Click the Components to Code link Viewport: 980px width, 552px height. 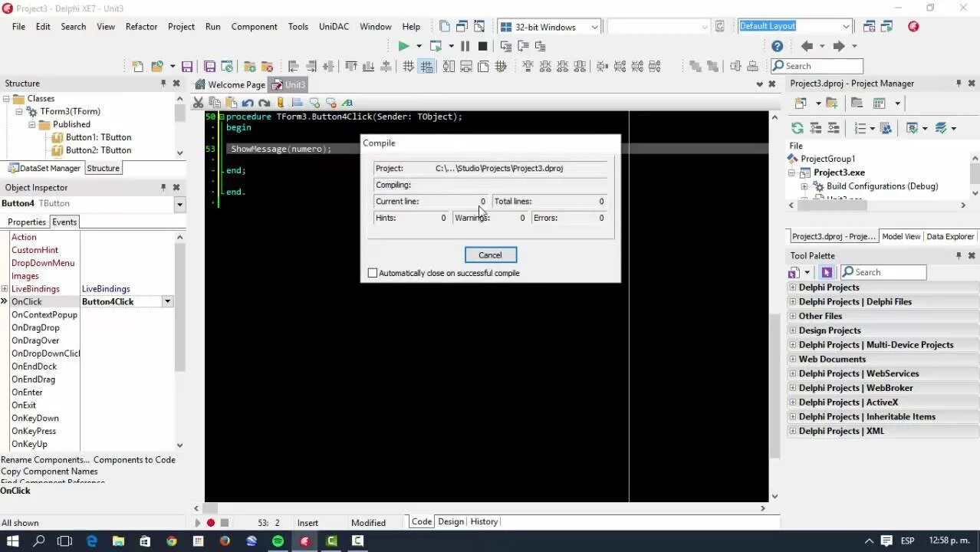click(x=134, y=460)
